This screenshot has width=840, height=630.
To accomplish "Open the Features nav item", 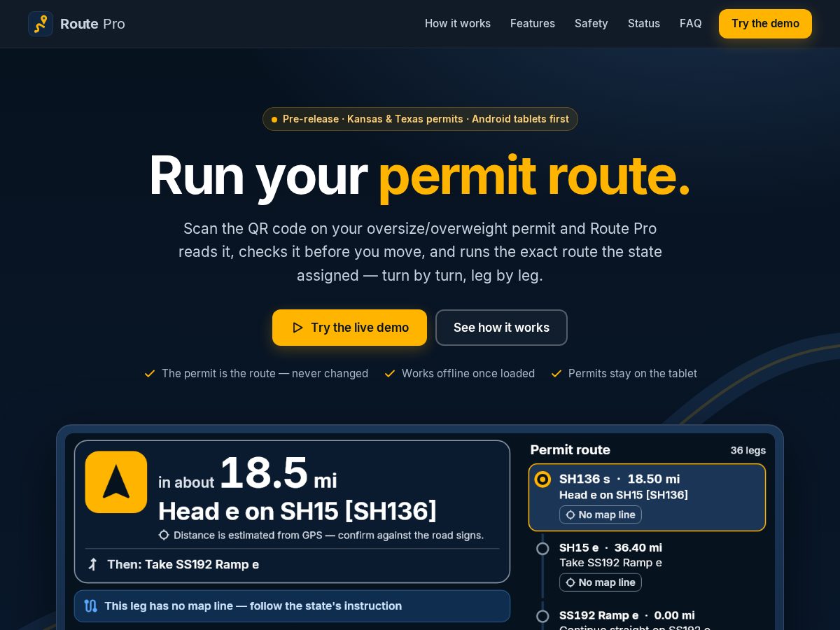I will tap(533, 24).
